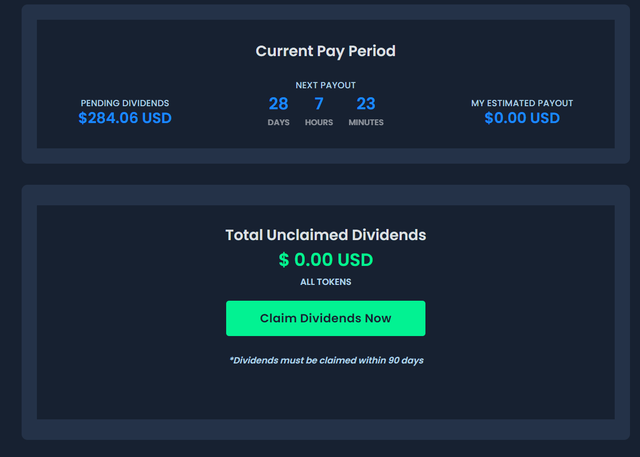
Task: Click the estimated payout $0.00 USD value
Action: [x=522, y=118]
